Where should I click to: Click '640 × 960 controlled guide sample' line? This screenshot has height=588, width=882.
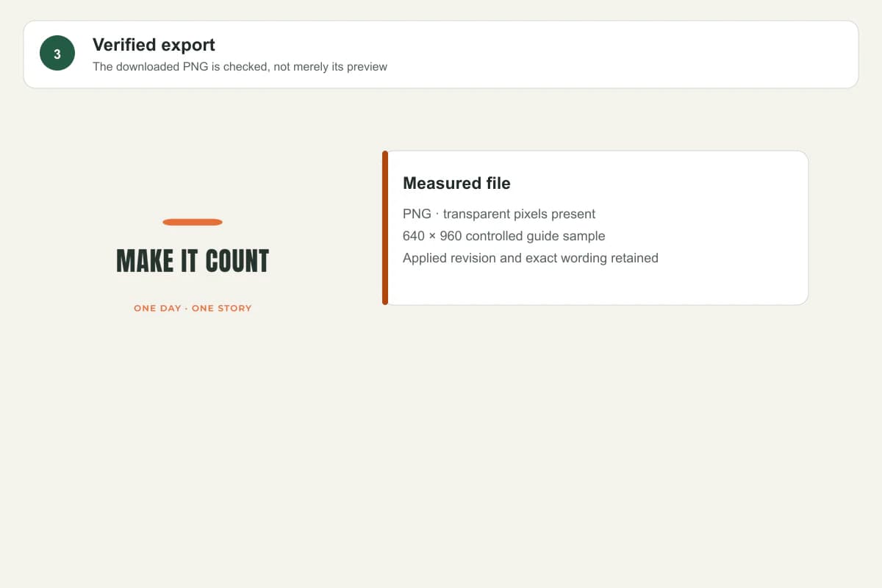[504, 236]
